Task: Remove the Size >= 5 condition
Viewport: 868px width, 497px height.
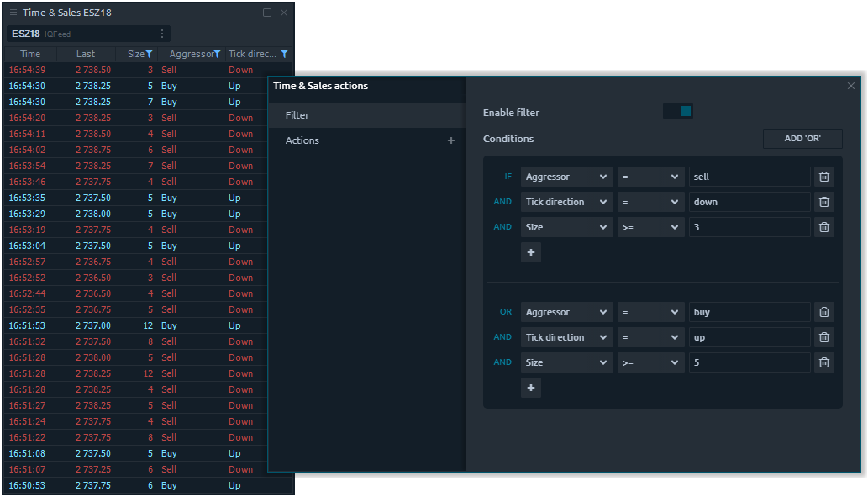Action: pos(824,362)
